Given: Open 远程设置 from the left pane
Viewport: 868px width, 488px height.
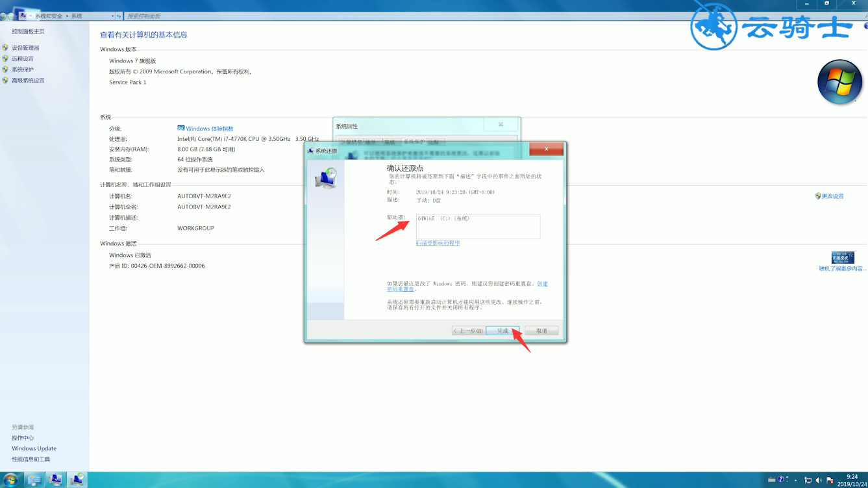Looking at the screenshot, I should point(23,58).
